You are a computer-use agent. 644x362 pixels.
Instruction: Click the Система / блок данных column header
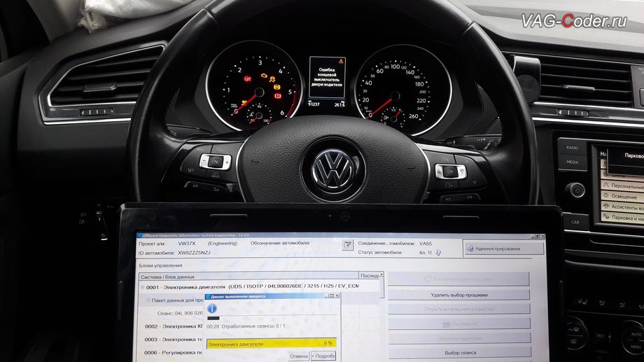[248, 277]
